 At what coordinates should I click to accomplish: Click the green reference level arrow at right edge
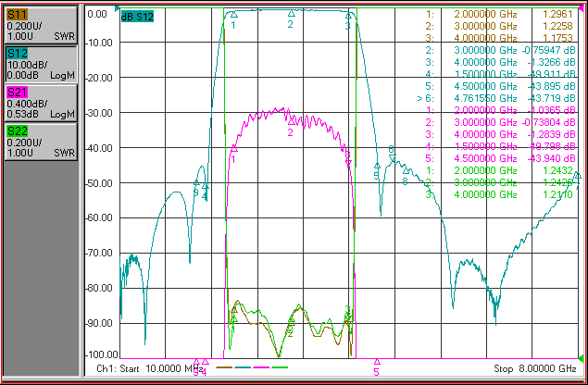[x=581, y=358]
